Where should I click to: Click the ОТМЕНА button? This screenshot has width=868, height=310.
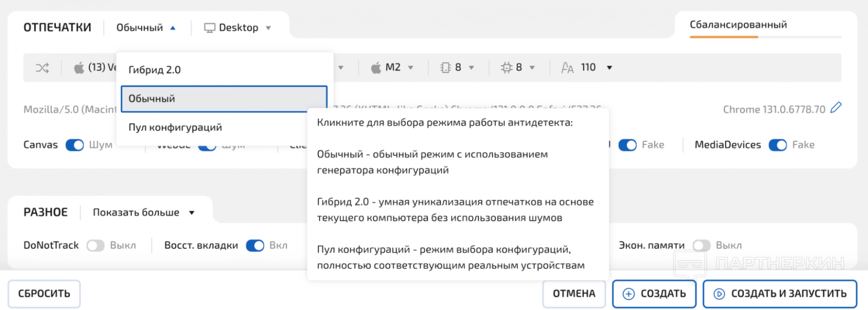click(574, 294)
